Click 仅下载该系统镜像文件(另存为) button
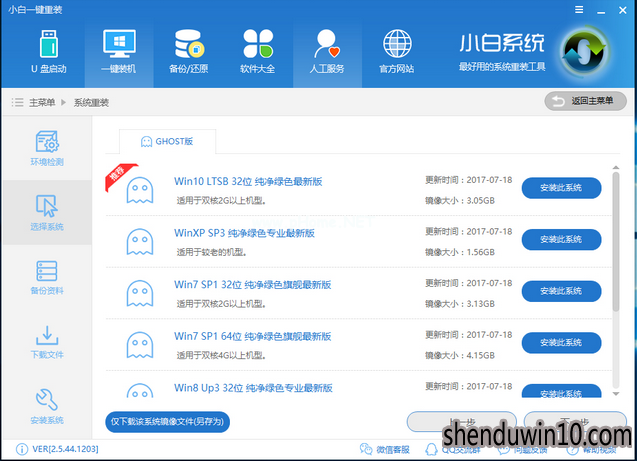 click(167, 422)
